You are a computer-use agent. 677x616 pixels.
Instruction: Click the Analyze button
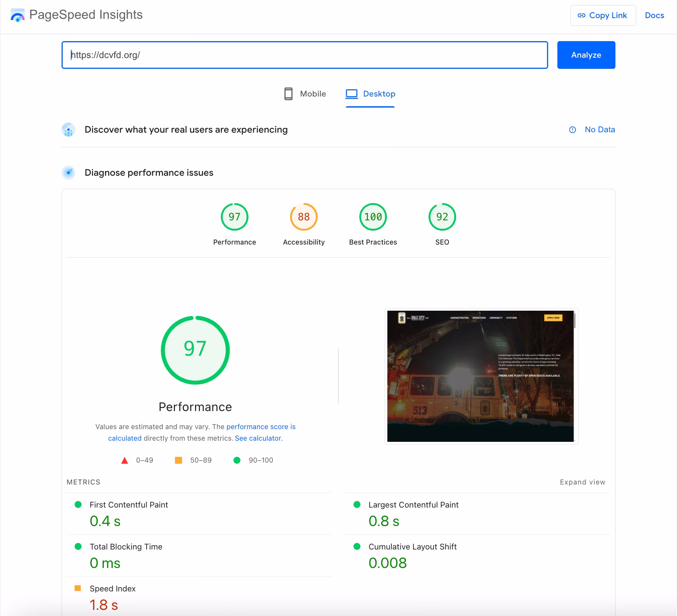tap(586, 55)
